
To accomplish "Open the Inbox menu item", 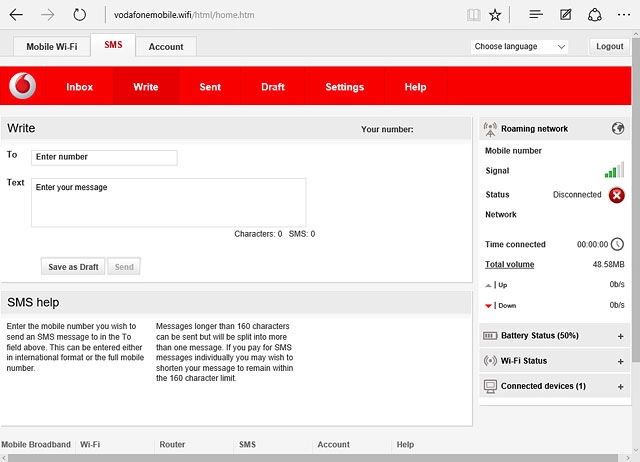I will point(79,87).
